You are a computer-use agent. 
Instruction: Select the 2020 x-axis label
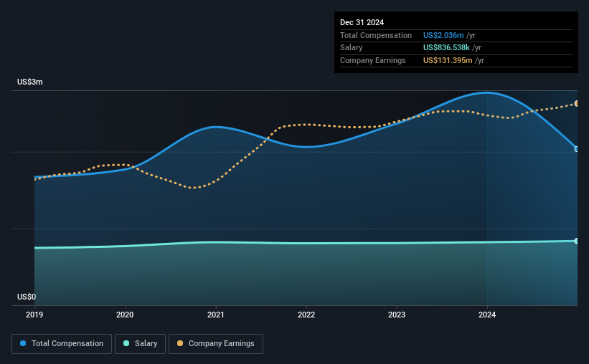125,315
